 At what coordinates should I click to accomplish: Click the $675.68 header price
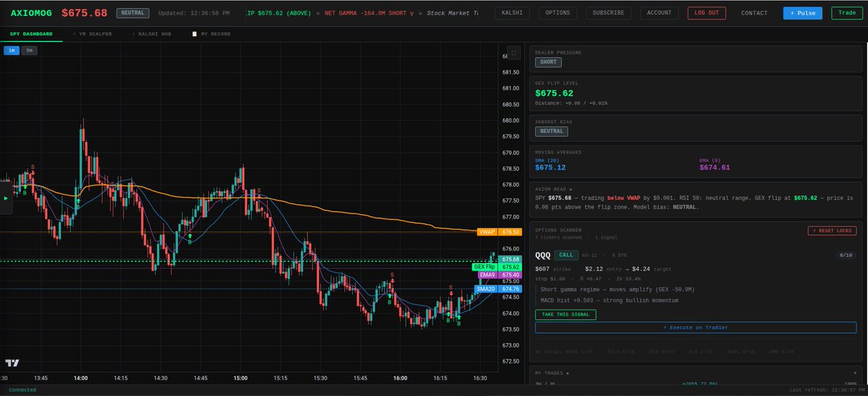tap(84, 13)
